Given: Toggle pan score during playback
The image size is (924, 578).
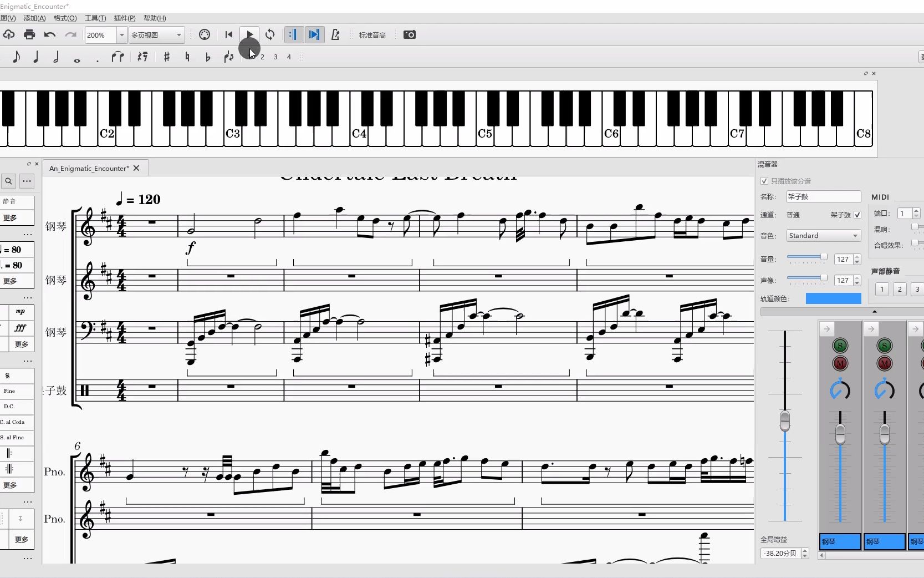Looking at the screenshot, I should pyautogui.click(x=314, y=34).
